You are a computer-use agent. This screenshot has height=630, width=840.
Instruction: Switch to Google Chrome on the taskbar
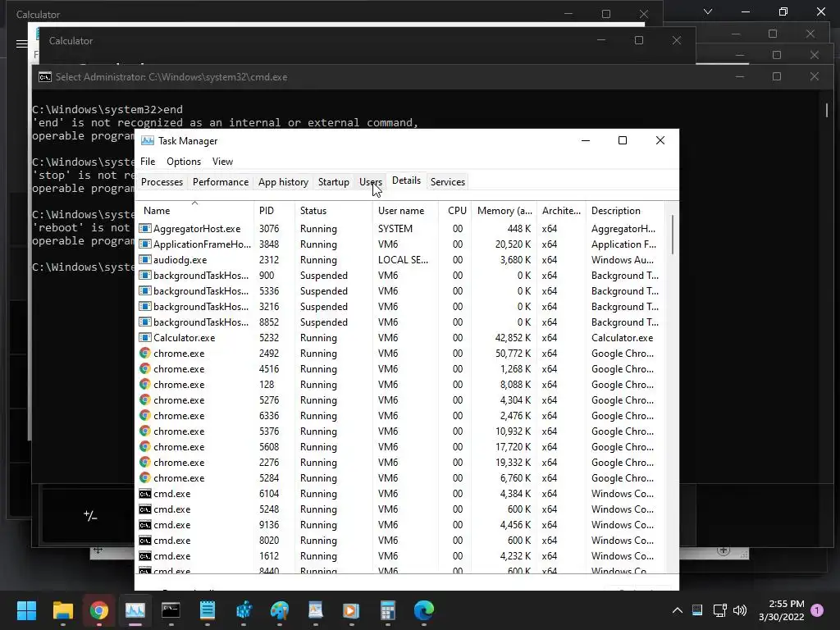point(98,610)
